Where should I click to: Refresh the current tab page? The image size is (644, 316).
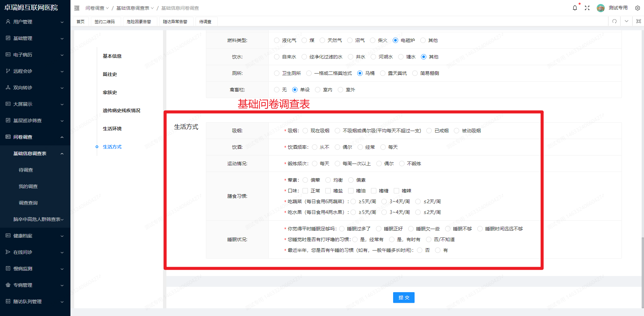(x=614, y=21)
